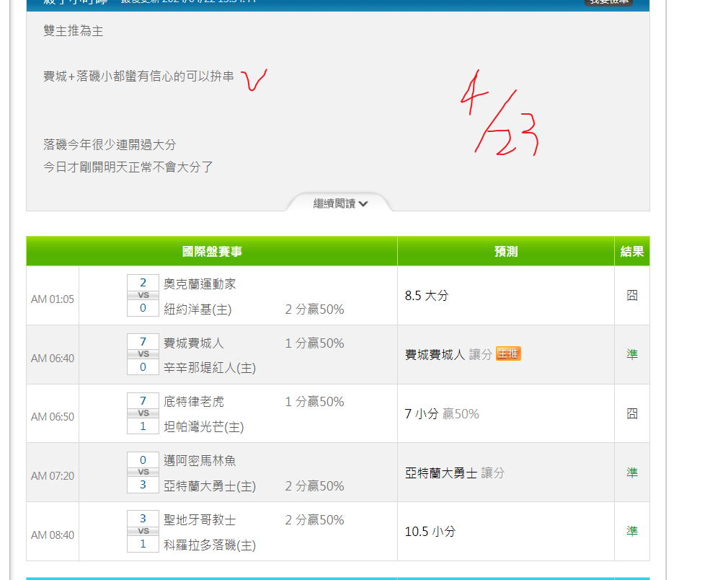Image resolution: width=728 pixels, height=580 pixels.
Task: Click the 10.5 小分 prediction
Action: coord(430,532)
